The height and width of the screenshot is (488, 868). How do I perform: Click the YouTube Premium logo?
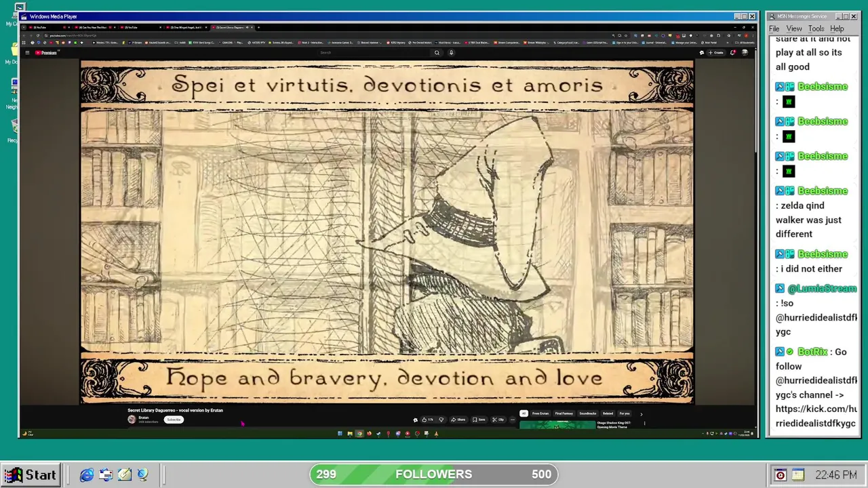[x=46, y=52]
